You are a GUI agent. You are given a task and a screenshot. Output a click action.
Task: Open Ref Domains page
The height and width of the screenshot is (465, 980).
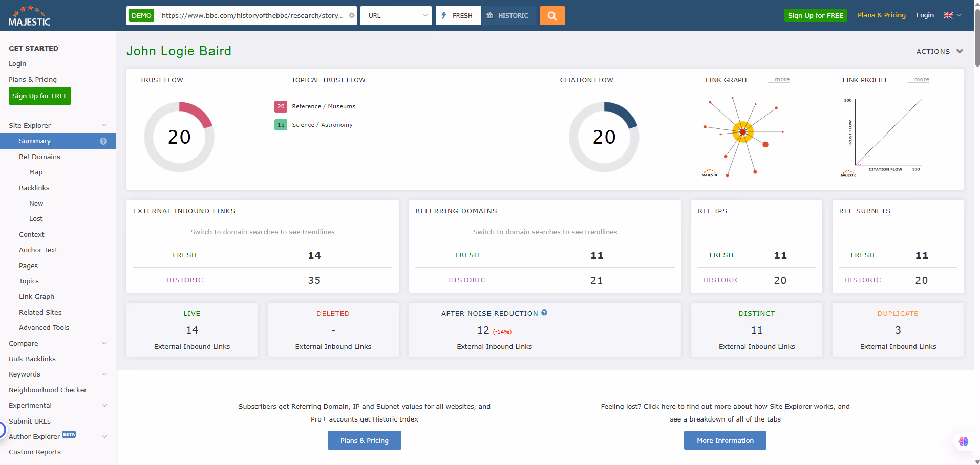39,157
